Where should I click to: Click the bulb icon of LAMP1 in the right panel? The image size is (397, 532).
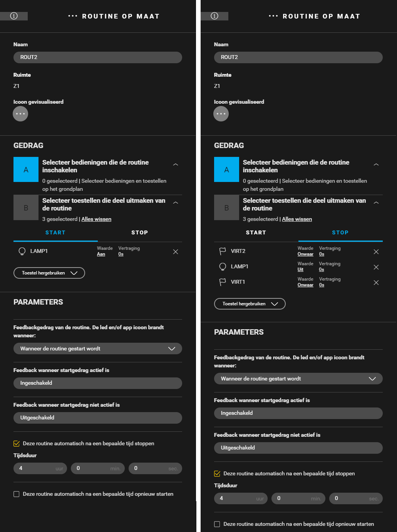[223, 267]
